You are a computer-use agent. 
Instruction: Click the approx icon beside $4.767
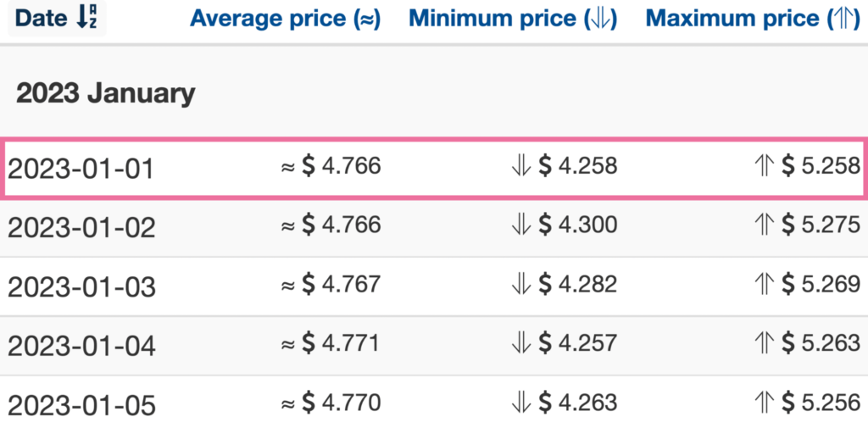(x=288, y=285)
